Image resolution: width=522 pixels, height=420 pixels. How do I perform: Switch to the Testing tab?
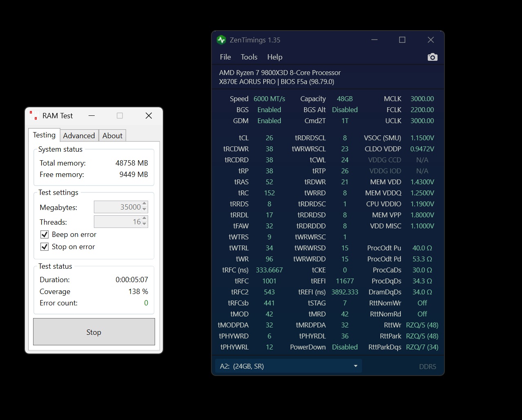point(44,135)
